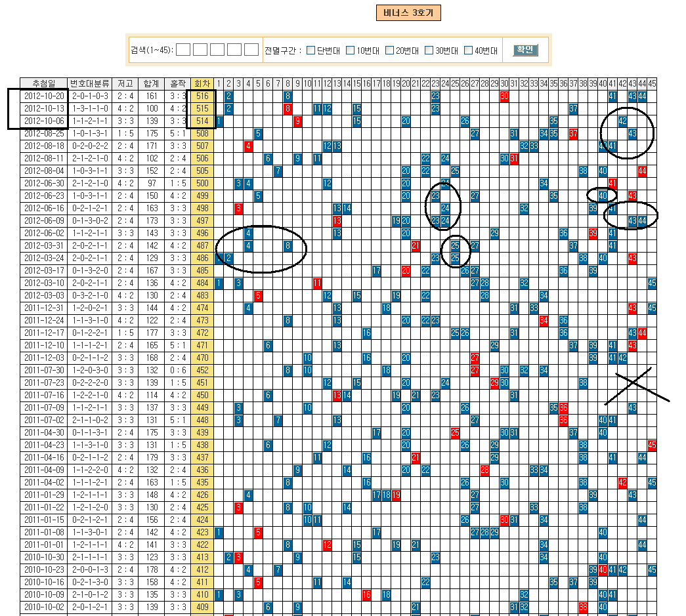
Task: Enable the 10번대 exclusion checkbox
Action: [351, 51]
